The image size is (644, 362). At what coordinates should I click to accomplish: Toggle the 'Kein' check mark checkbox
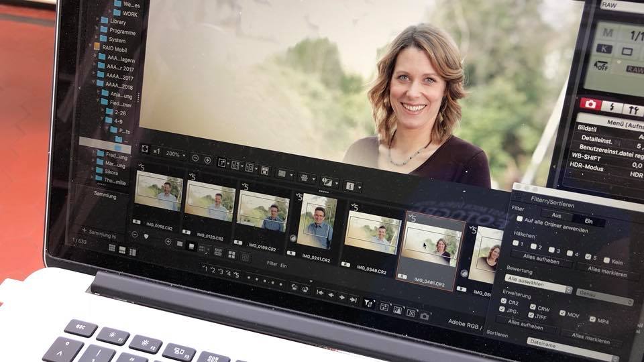(606, 260)
